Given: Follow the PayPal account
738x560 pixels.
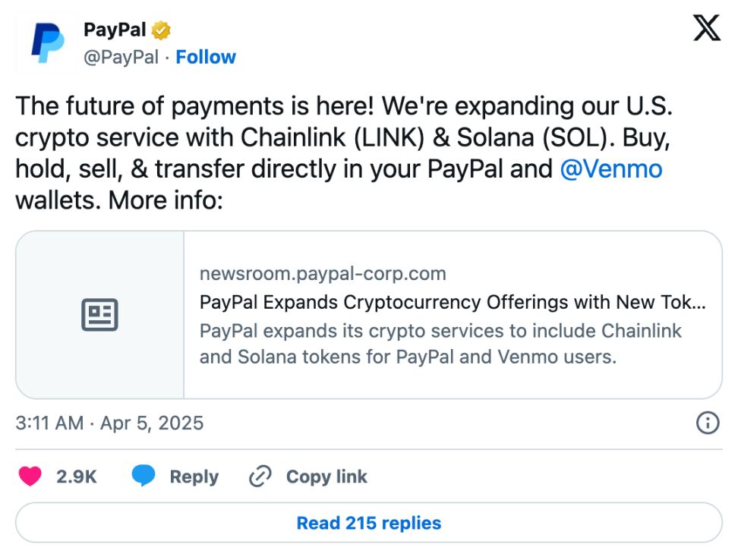Looking at the screenshot, I should click(x=206, y=57).
